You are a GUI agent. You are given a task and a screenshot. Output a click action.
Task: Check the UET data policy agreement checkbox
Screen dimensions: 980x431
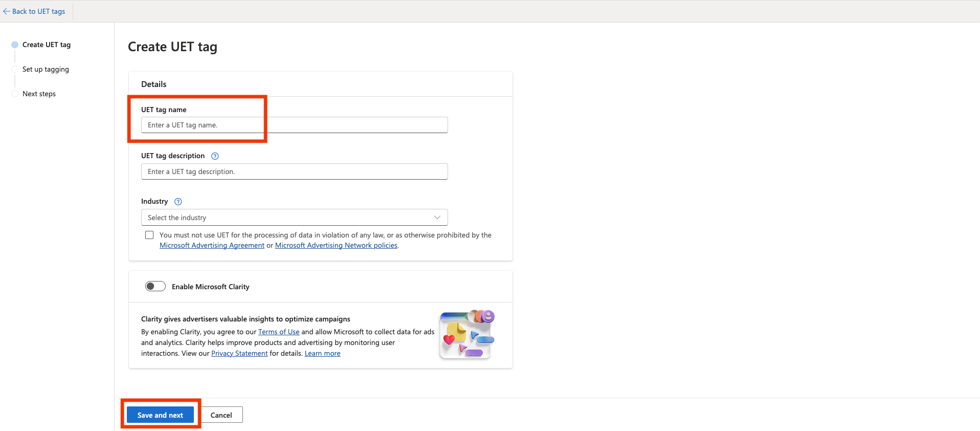click(x=149, y=235)
